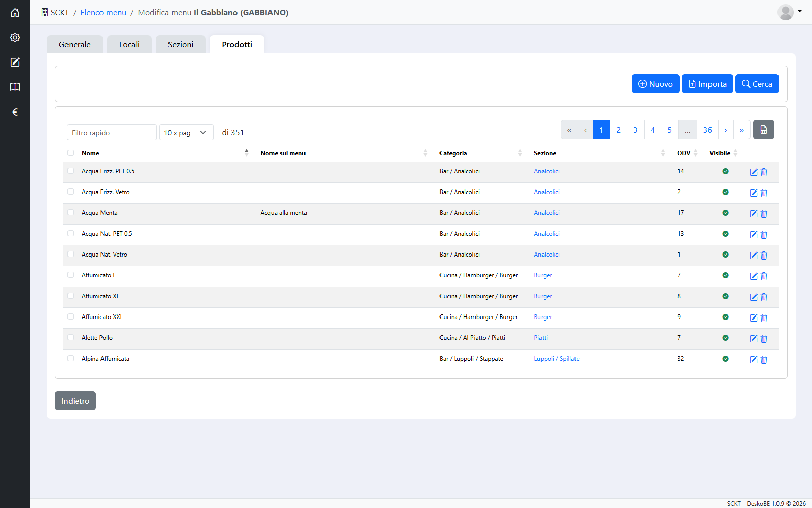
Task: Export table using the grey document button
Action: click(x=763, y=130)
